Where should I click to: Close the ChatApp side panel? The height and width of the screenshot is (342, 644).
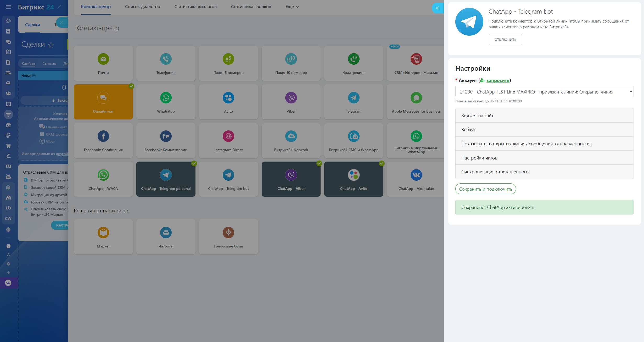point(437,8)
